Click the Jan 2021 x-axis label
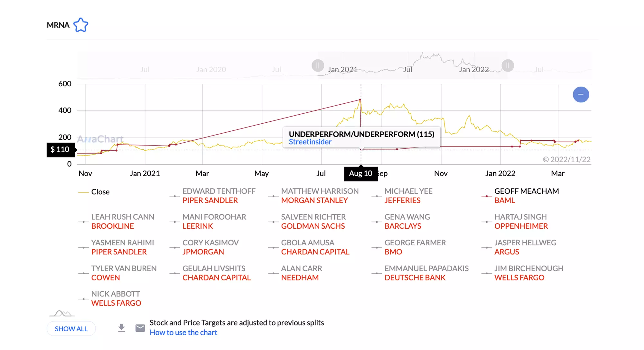Screen dimensions: 644x350 (x=145, y=174)
